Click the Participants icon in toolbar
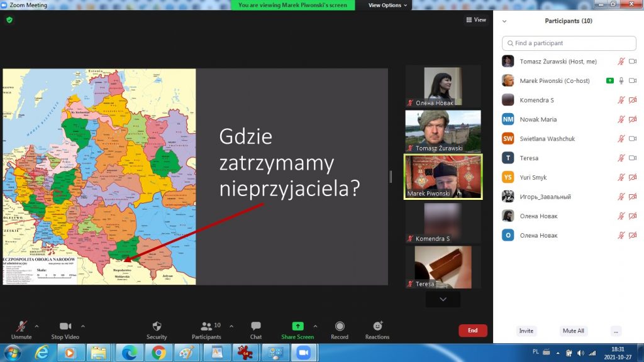 pos(206,326)
